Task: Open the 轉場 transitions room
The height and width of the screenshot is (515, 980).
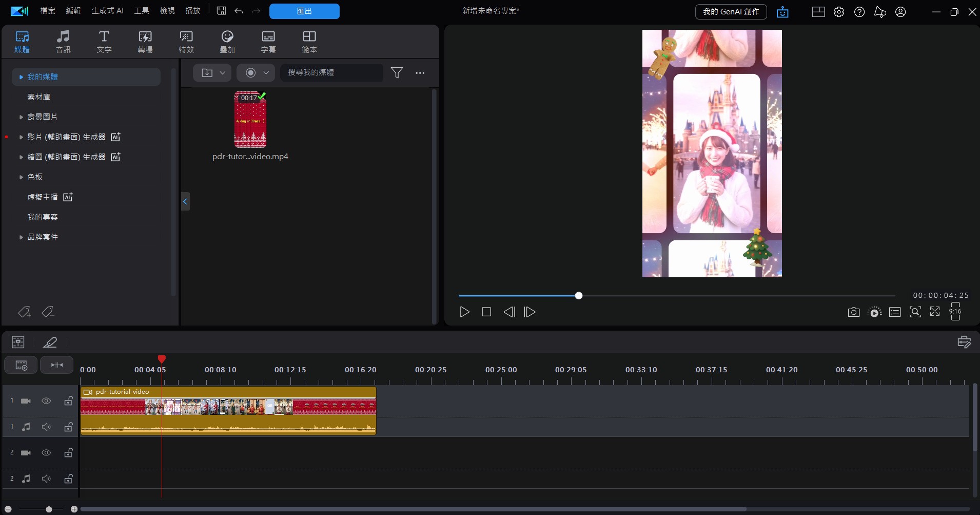Action: [x=145, y=42]
